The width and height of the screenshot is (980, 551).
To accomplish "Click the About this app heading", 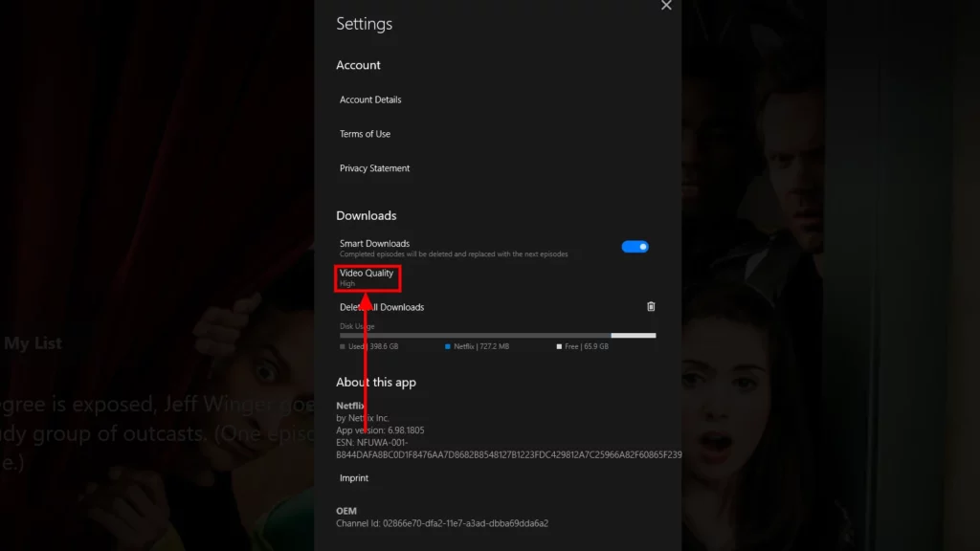I will [x=375, y=383].
